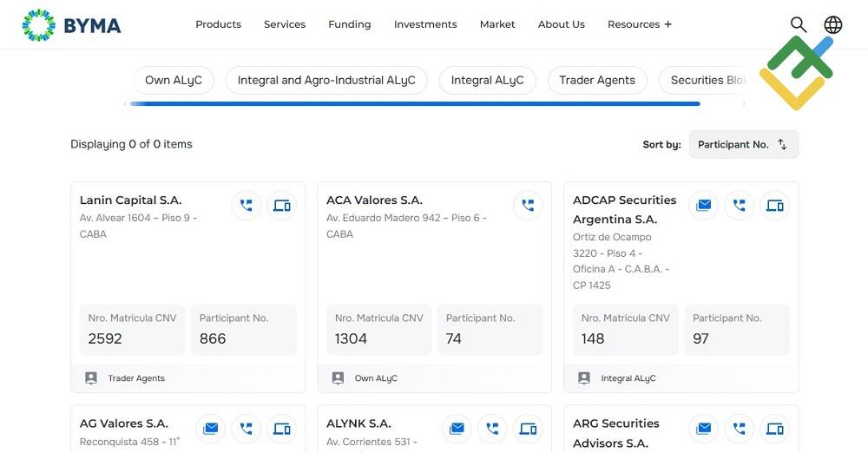Viewport: 868px width, 453px height.
Task: Click Own ALyC label on ACA Valores card
Action: click(x=376, y=378)
